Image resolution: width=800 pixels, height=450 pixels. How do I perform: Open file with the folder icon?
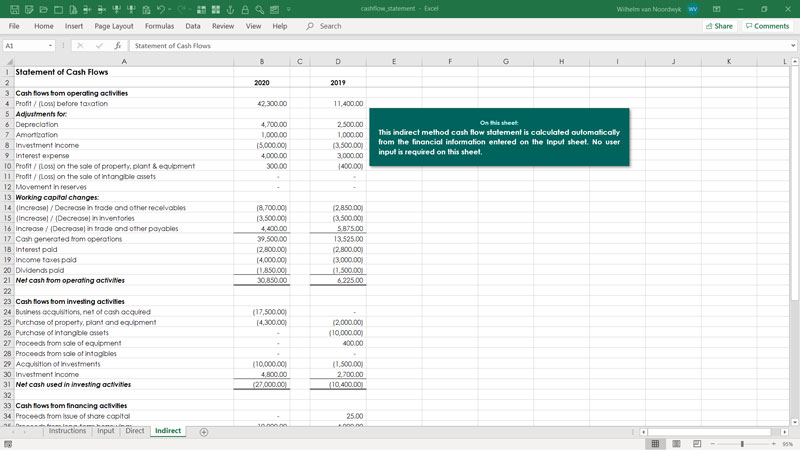[43, 9]
